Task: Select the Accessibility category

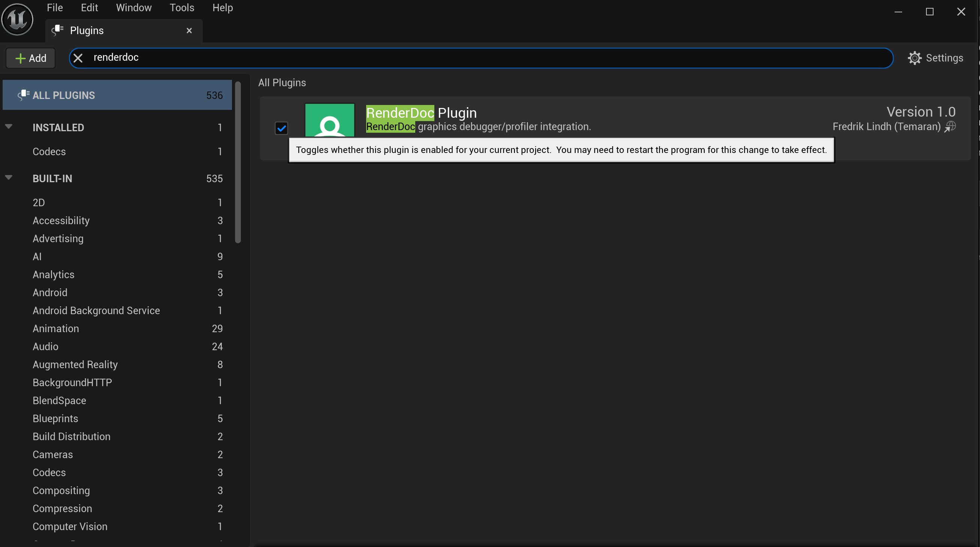Action: pos(117,220)
